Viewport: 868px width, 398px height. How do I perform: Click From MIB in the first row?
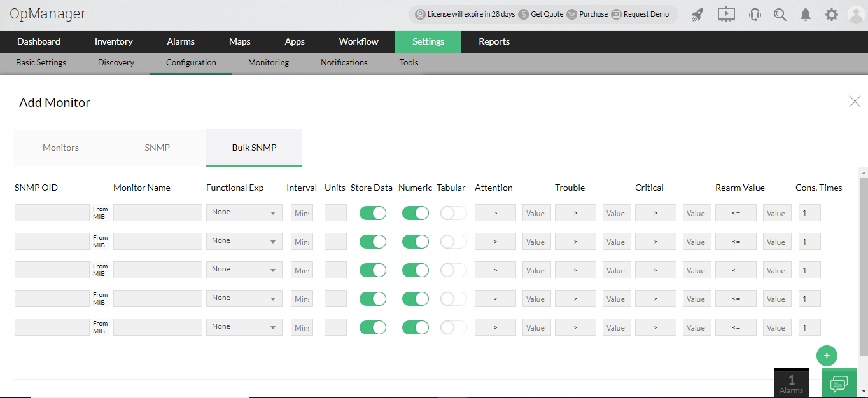pyautogui.click(x=100, y=212)
